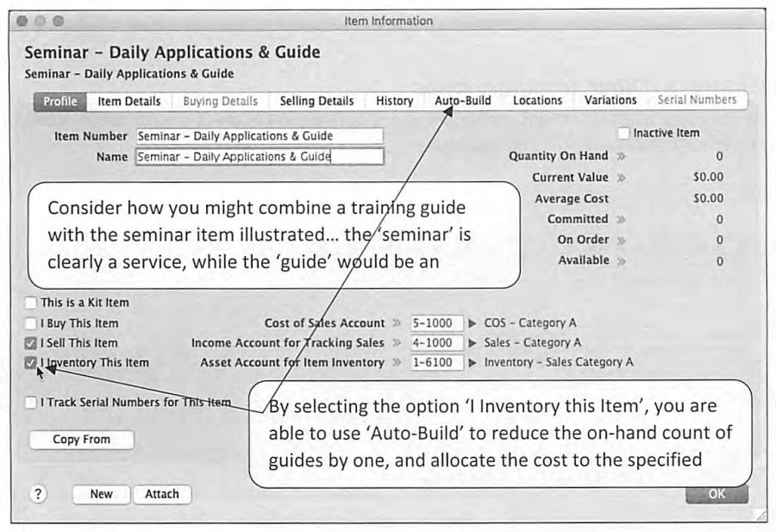Click Income Account for Tracking Sales arrows

397,342
